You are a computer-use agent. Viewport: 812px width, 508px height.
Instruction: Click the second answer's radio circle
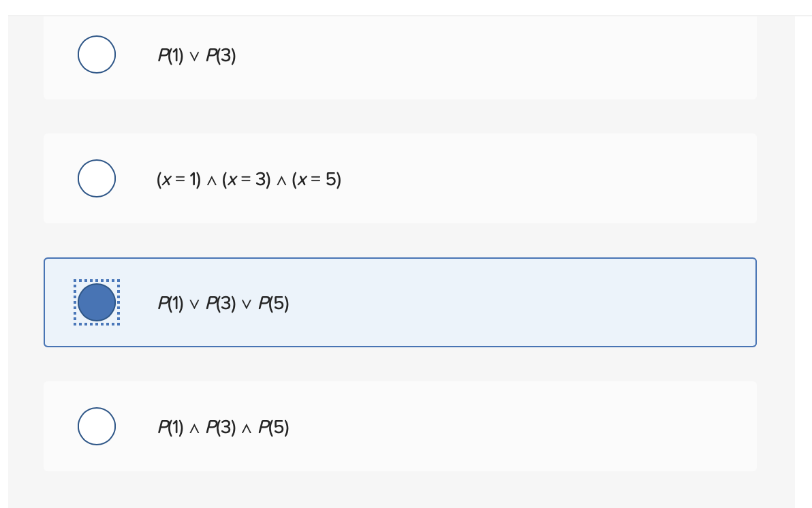pos(96,178)
